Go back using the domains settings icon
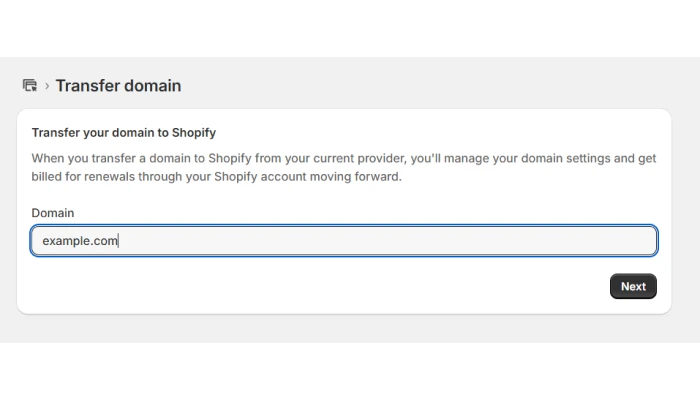700x400 pixels. (30, 85)
